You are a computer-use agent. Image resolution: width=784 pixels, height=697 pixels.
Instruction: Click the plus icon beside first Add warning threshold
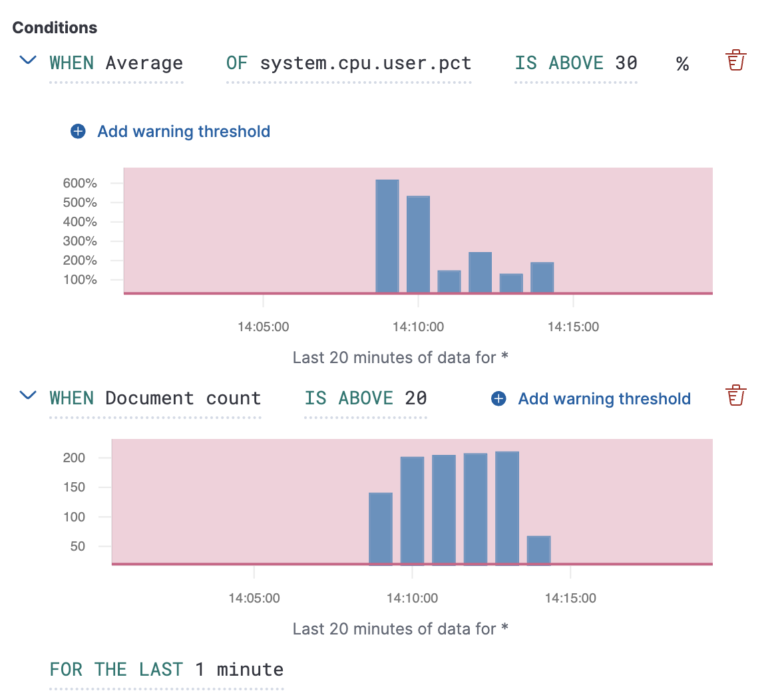click(x=78, y=132)
